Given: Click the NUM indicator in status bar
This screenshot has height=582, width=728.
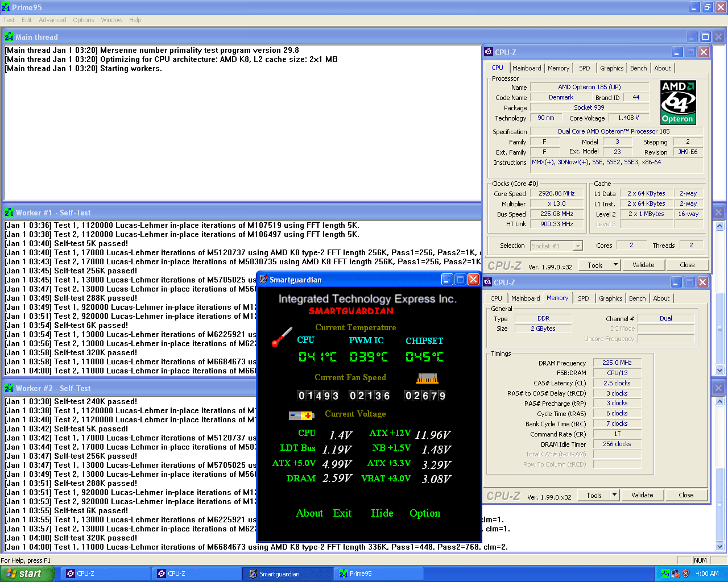Looking at the screenshot, I should (700, 560).
